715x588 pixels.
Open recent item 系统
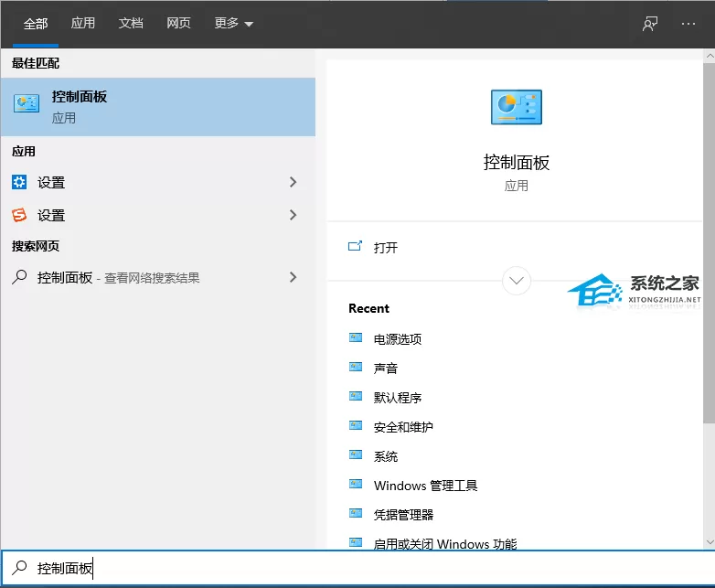[386, 456]
